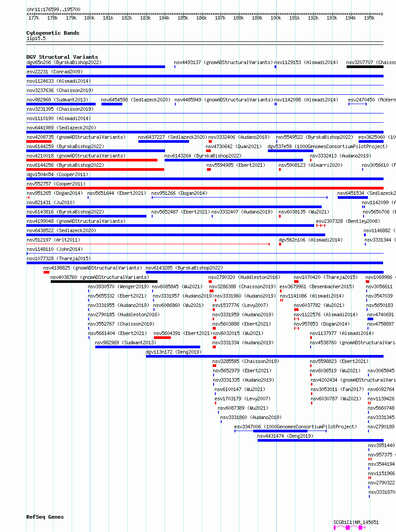Open nsv6143816 (ByrskaBishop2022) label
This screenshot has width=396, height=532.
click(65, 212)
